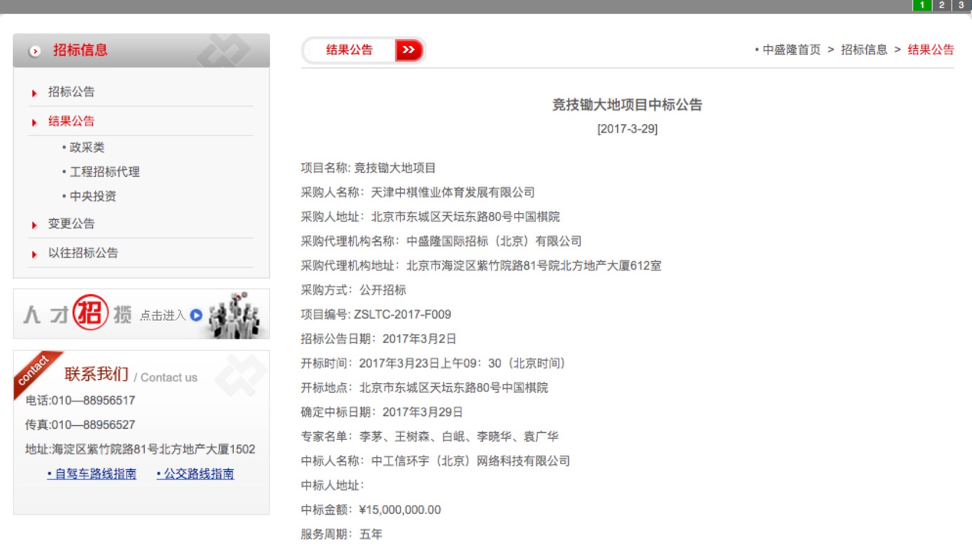Click the 招标信息 sidebar header icon

coord(34,51)
